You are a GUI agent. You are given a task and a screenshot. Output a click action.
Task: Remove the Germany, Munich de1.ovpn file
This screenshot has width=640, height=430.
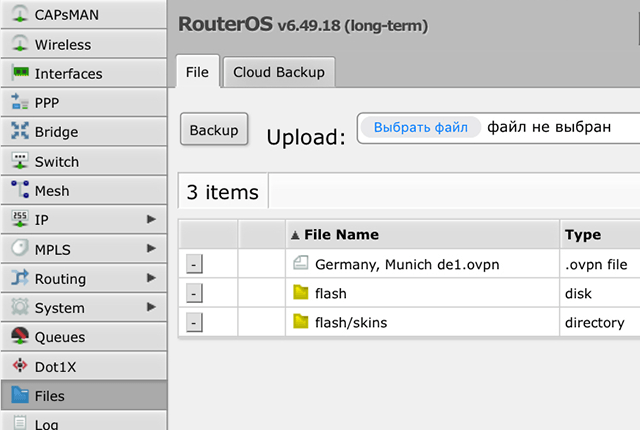click(x=194, y=264)
